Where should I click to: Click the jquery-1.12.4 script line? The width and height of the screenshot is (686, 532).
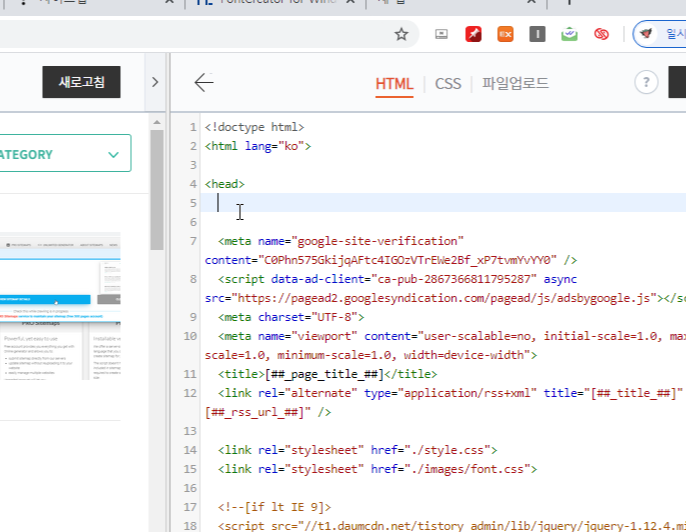452,525
